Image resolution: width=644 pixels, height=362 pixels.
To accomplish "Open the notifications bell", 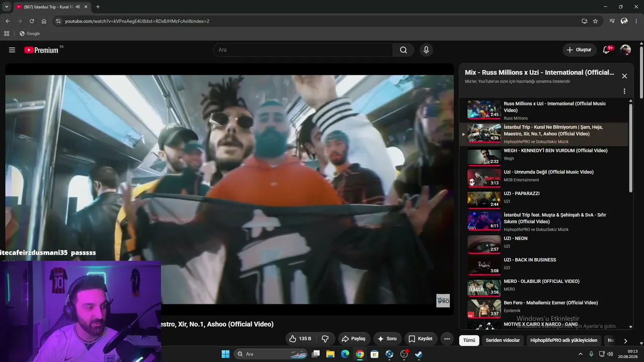I will coord(606,50).
